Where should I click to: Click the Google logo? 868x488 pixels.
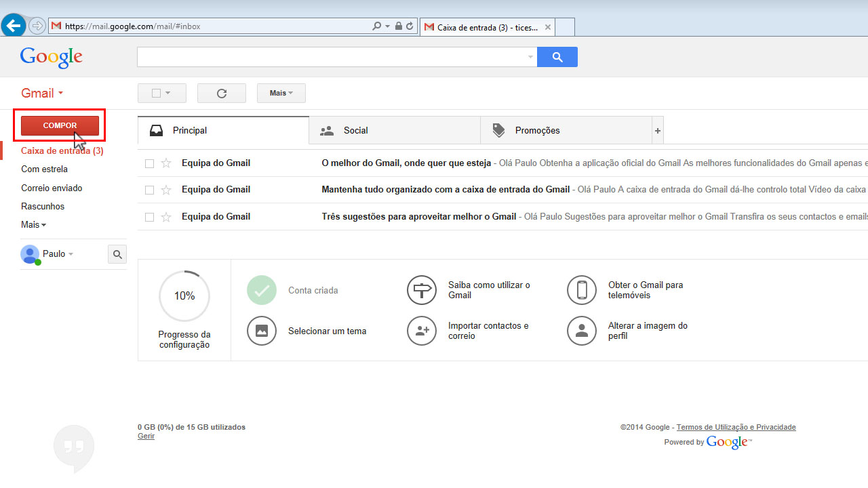(52, 57)
